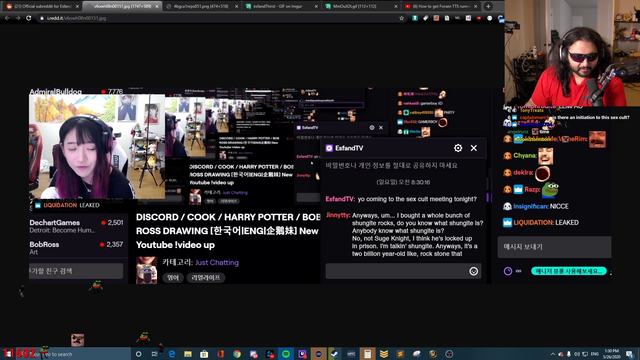Click the whisper message input box
This screenshot has height=360, width=640.
403,271
